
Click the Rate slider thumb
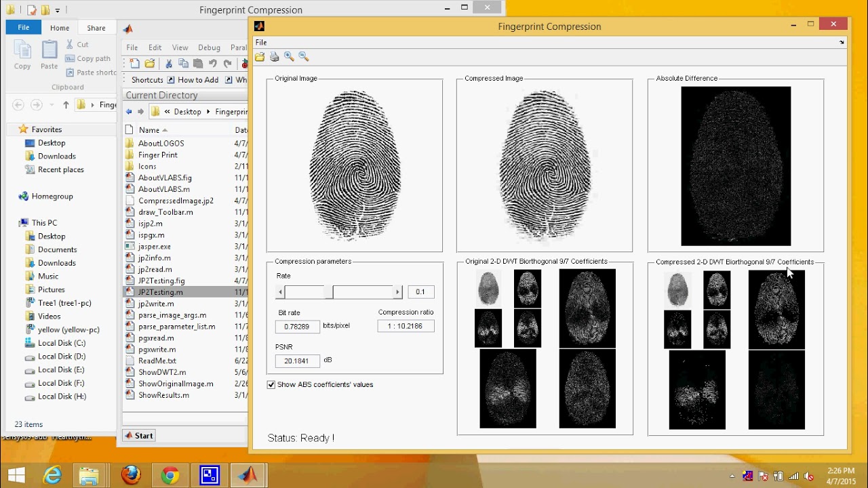[x=328, y=292]
